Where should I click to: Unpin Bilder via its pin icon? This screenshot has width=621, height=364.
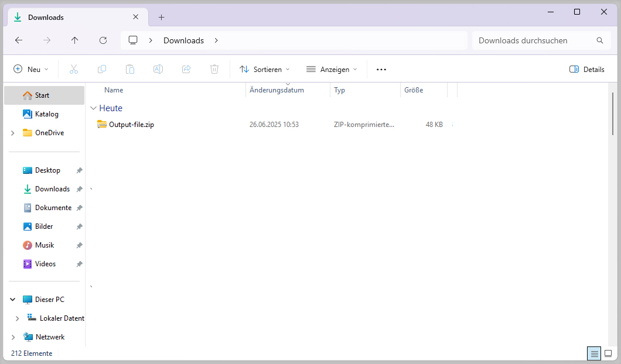79,226
